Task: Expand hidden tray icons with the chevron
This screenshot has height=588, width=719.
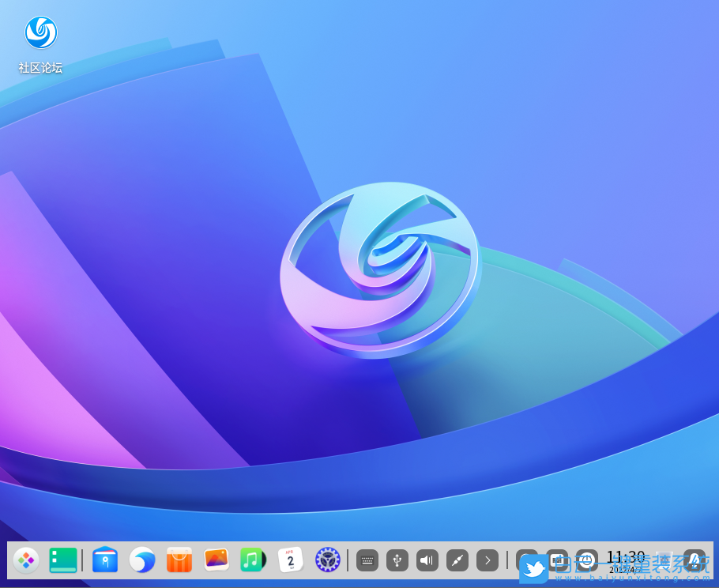Action: click(487, 560)
